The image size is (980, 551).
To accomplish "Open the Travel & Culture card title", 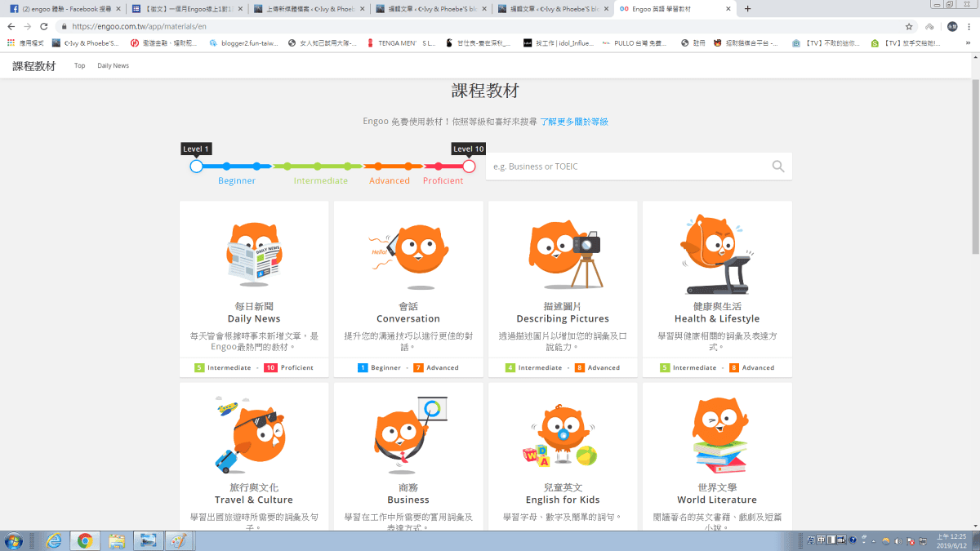I will (x=254, y=500).
